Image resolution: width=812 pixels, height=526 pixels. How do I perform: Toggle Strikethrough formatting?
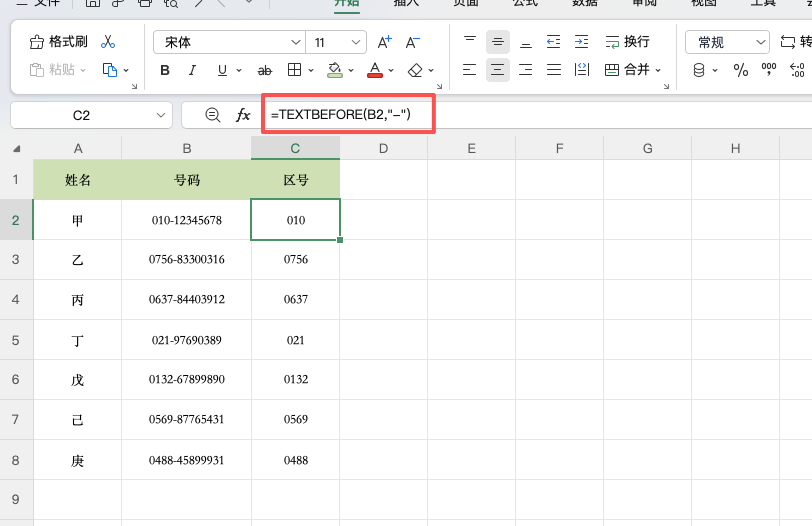265,70
